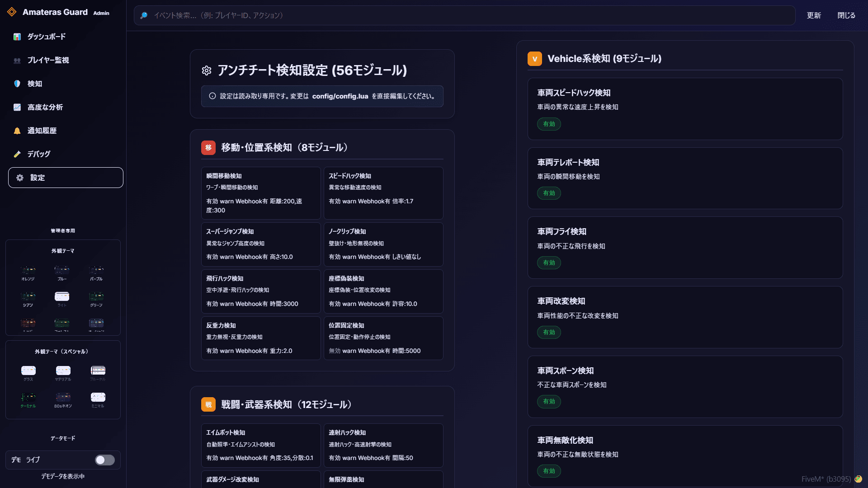Click the ノークリップ検知 module card
This screenshot has height=488, width=868.
[383, 244]
